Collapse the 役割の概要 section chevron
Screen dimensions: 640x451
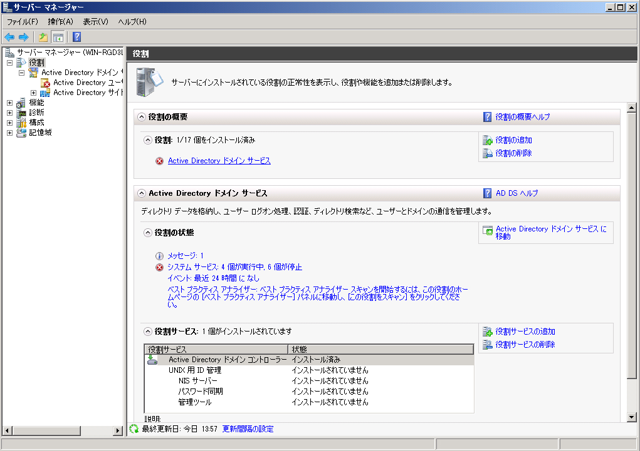pyautogui.click(x=141, y=117)
